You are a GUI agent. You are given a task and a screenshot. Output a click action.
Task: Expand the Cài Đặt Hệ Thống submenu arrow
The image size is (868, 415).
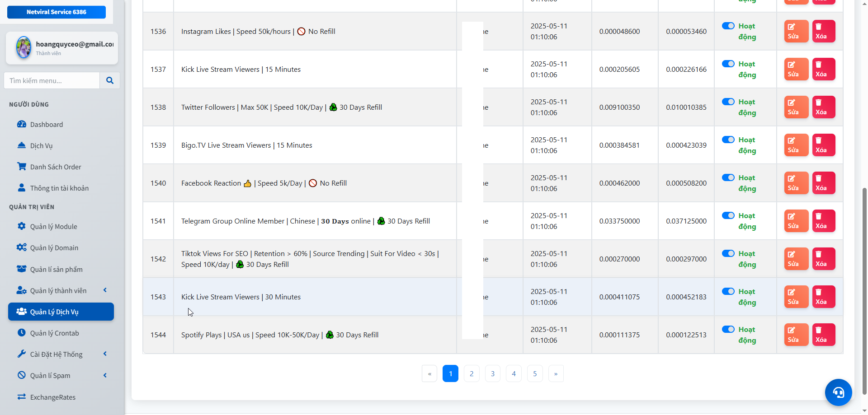tap(105, 354)
